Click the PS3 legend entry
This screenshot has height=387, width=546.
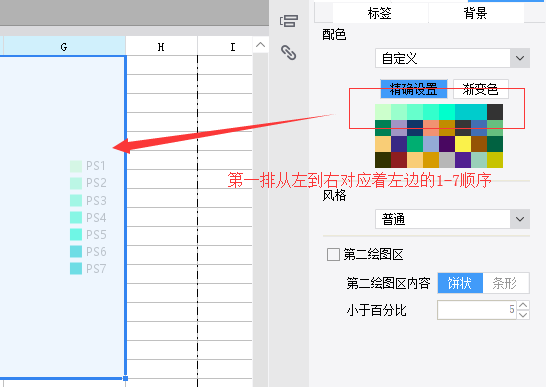88,201
